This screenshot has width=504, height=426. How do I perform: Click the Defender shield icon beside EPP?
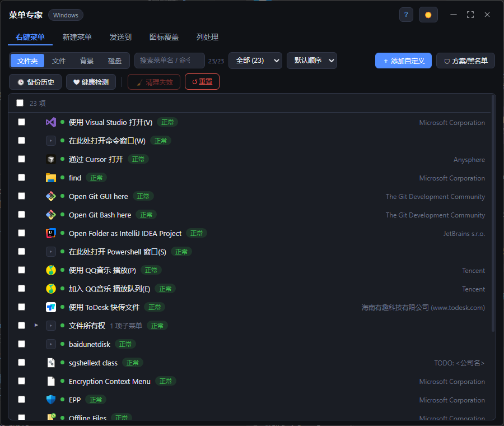point(51,400)
